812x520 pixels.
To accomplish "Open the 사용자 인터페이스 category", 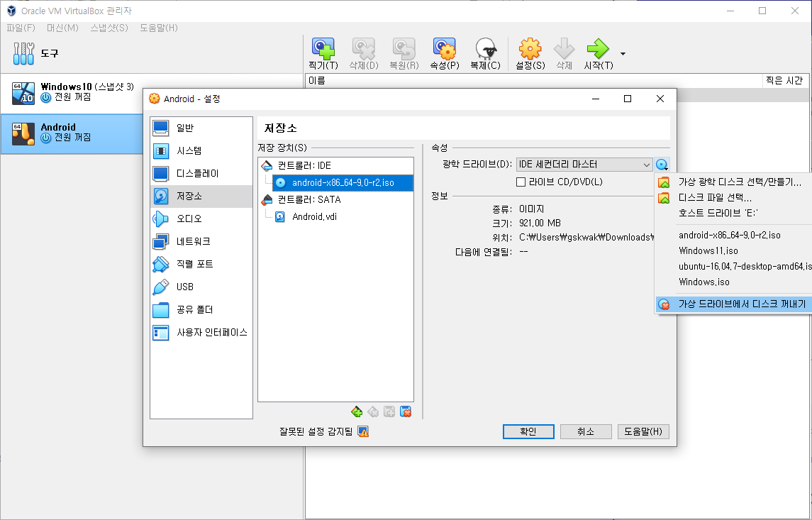I will 201,333.
